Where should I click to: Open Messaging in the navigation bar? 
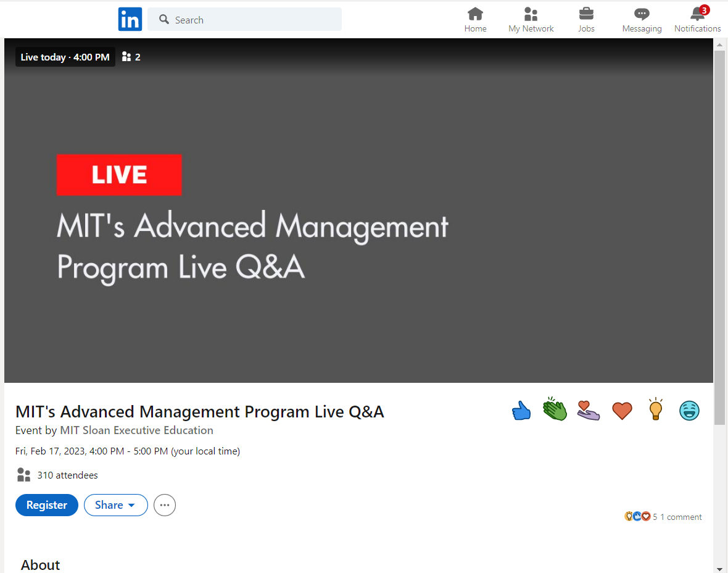pos(642,20)
